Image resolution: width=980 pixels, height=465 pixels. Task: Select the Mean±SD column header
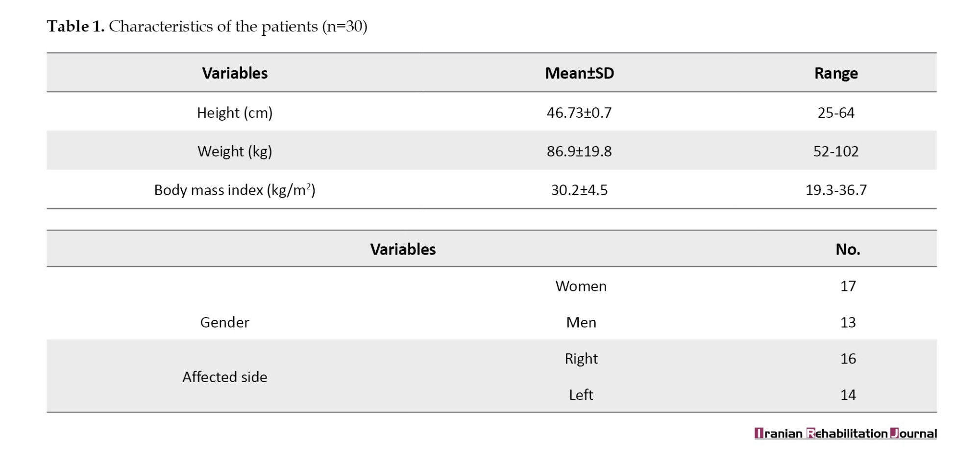tap(579, 73)
